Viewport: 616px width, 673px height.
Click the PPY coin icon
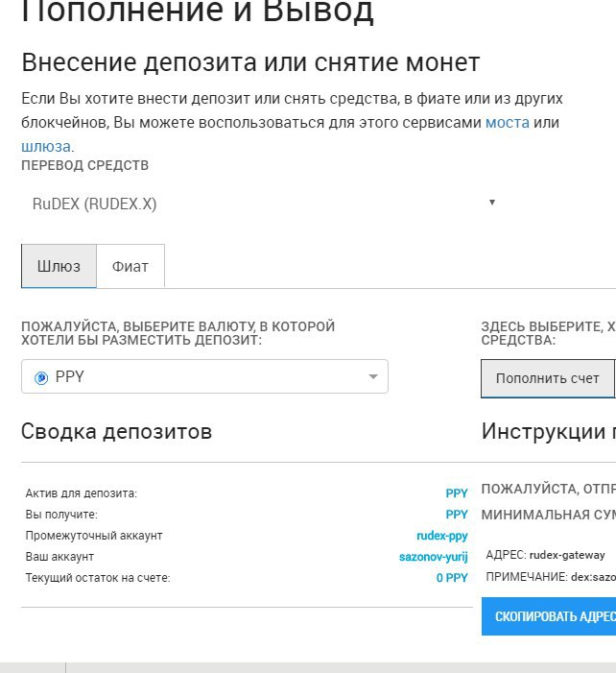(41, 377)
